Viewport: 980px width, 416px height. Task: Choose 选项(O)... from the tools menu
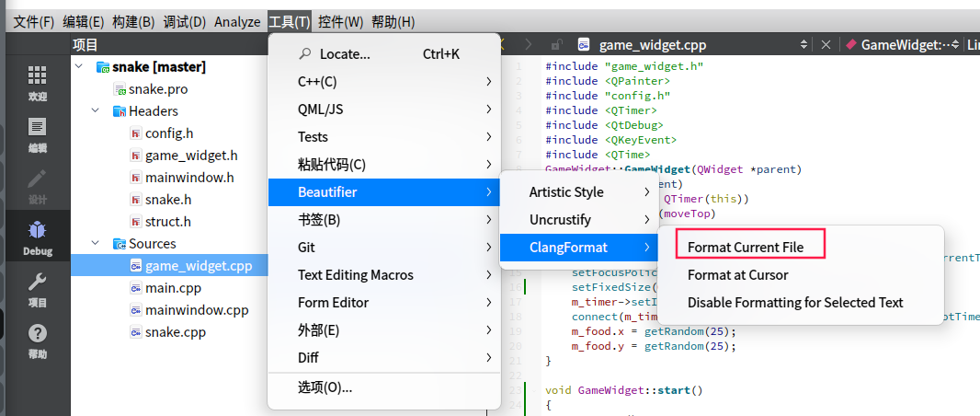[383, 387]
